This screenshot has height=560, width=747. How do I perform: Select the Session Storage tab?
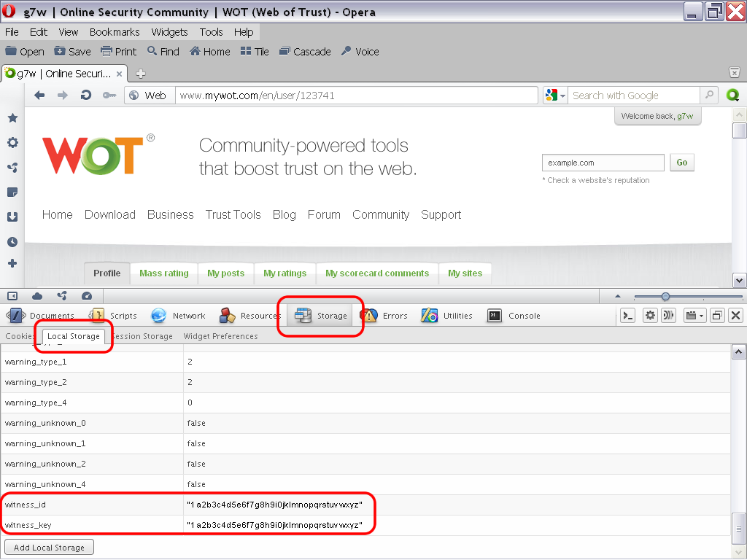click(142, 336)
